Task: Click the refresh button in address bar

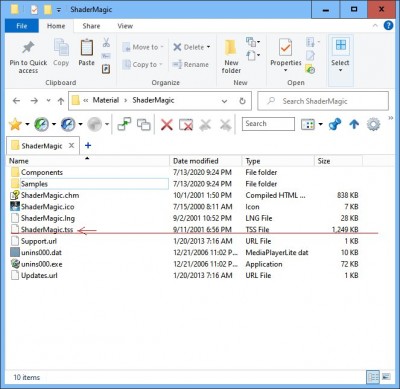Action: pyautogui.click(x=243, y=101)
